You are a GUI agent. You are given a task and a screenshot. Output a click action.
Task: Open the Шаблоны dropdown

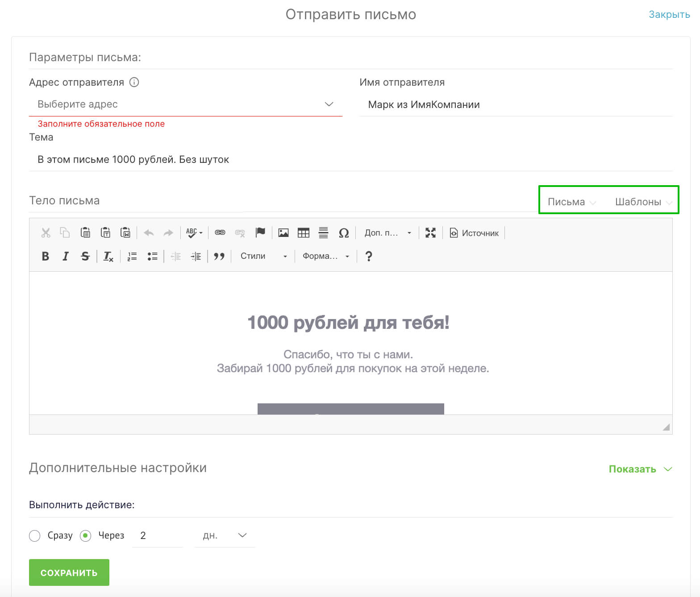click(644, 202)
